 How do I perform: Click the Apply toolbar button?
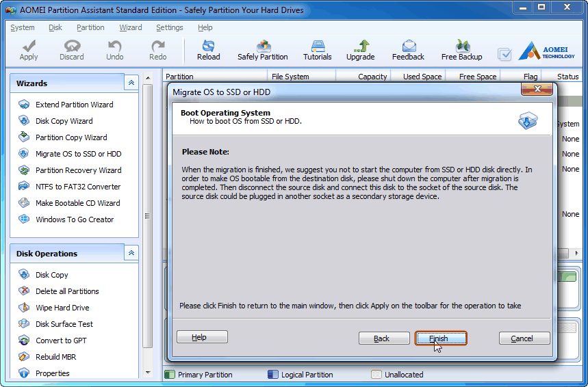[x=29, y=50]
